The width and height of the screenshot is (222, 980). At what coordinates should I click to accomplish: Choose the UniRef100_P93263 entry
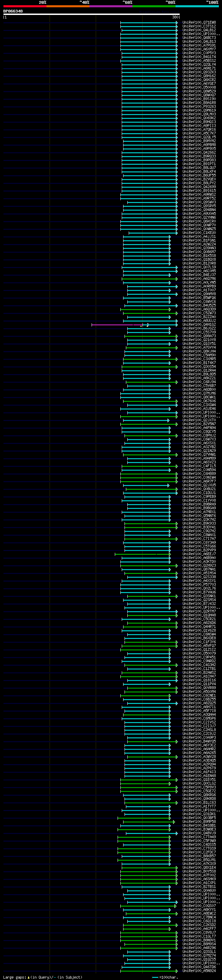(x=199, y=106)
